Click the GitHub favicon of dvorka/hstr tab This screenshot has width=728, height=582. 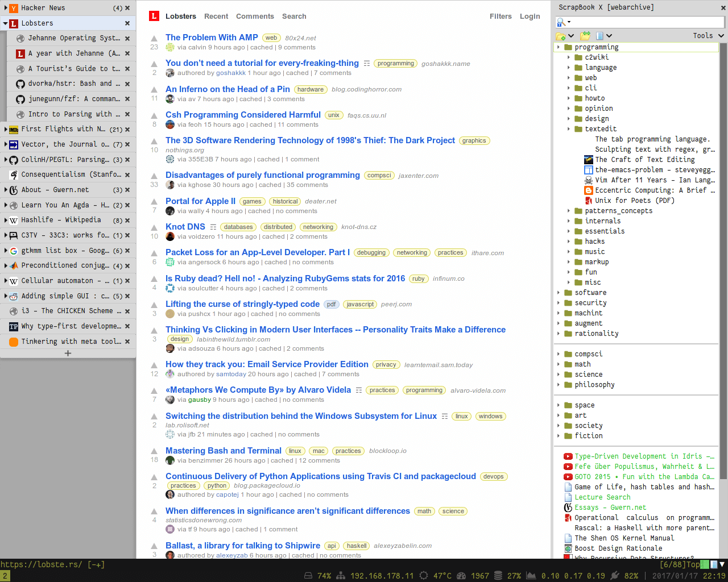pos(20,84)
